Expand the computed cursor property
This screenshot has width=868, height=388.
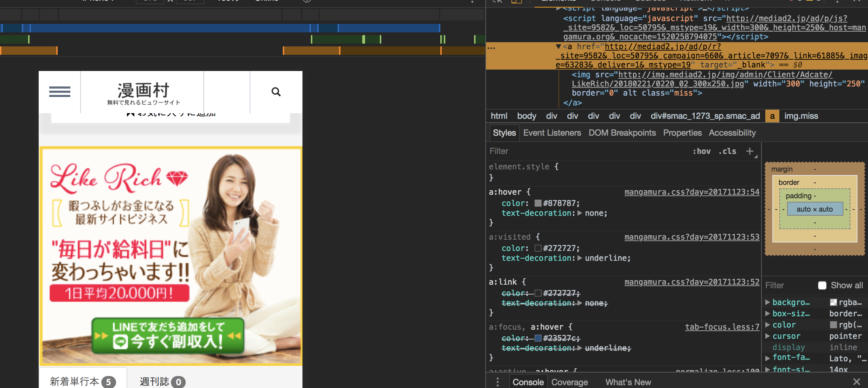click(x=768, y=336)
